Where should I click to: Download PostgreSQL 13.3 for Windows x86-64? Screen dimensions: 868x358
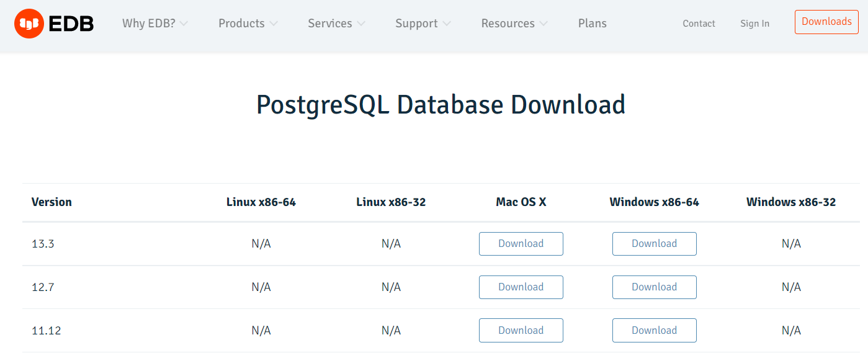coord(654,243)
